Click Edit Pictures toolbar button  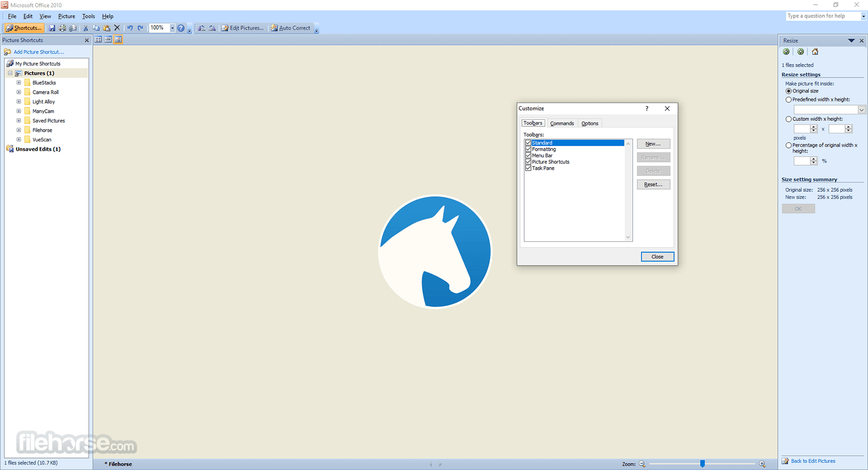242,28
